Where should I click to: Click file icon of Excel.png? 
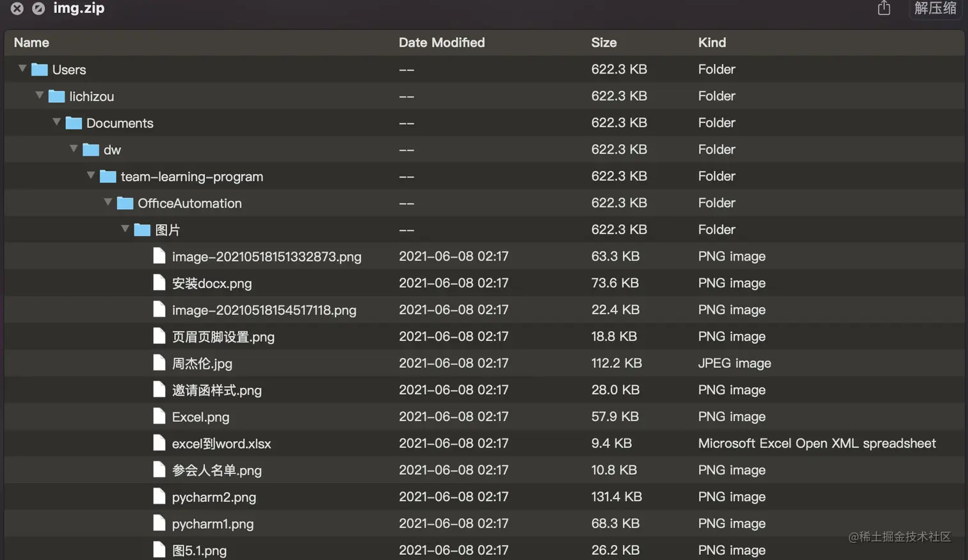[159, 417]
